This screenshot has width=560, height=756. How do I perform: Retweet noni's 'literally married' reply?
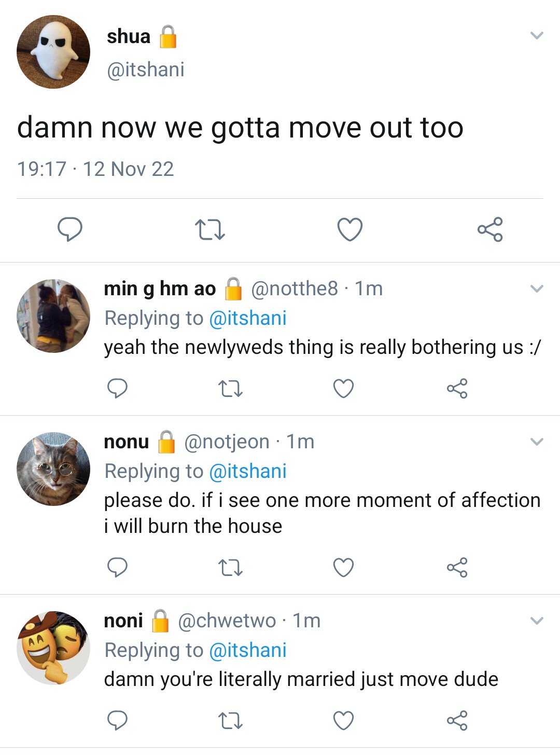pos(230,721)
